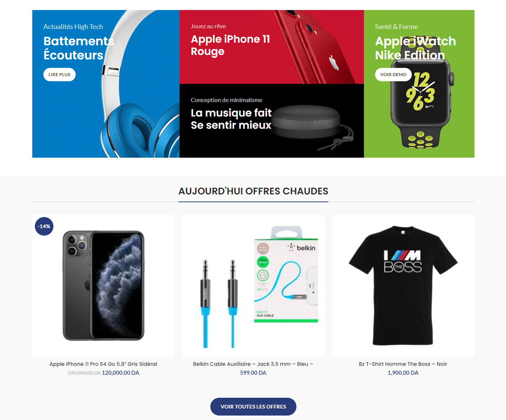Open the Battements Écouteurs banner heading
The width and height of the screenshot is (506, 420).
[x=79, y=48]
